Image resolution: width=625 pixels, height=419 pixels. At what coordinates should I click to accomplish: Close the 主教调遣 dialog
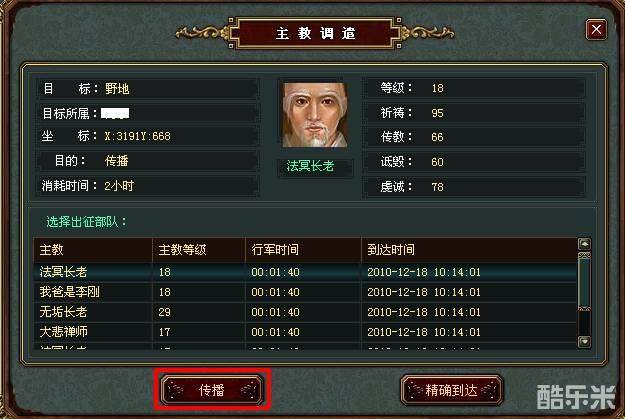596,29
